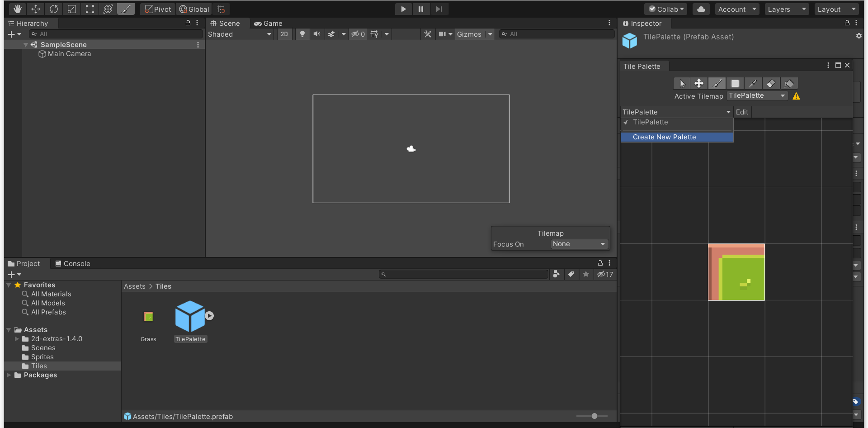
Task: Choose the Flood fill tool in Tile Palette
Action: (789, 83)
